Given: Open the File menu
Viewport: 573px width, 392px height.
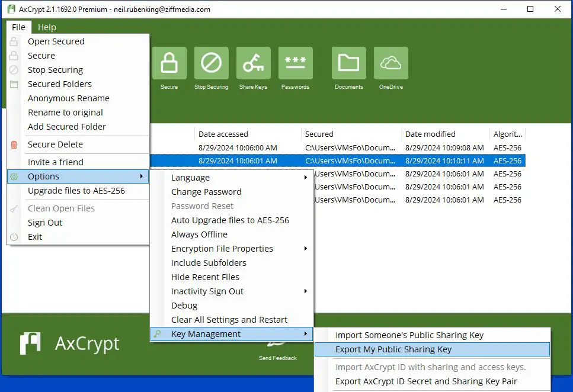Looking at the screenshot, I should (18, 27).
